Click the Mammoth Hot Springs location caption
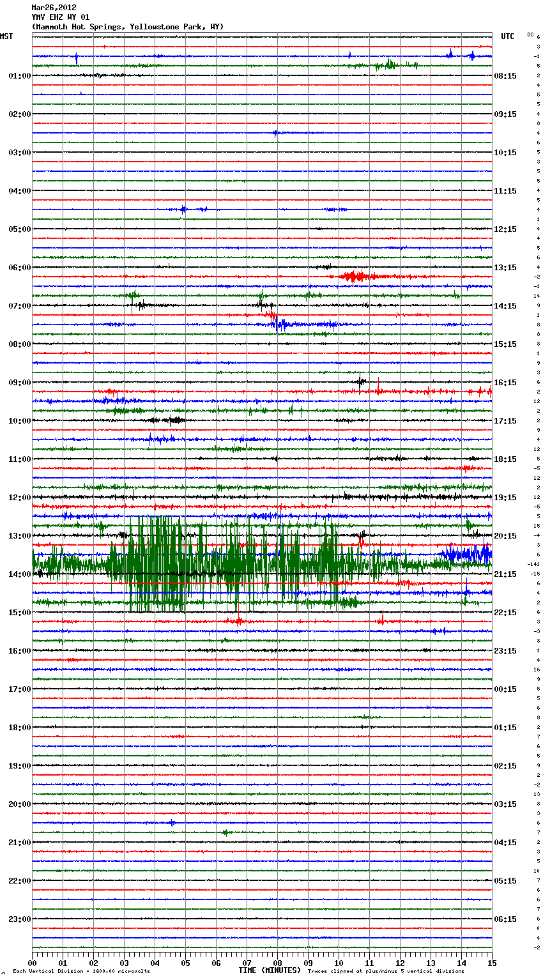The image size is (543, 980). (128, 27)
